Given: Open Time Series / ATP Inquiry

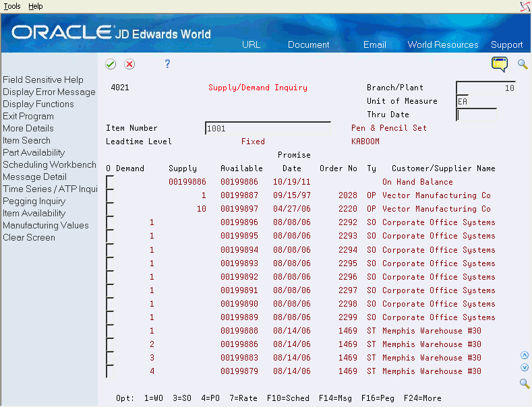Looking at the screenshot, I should tap(50, 189).
